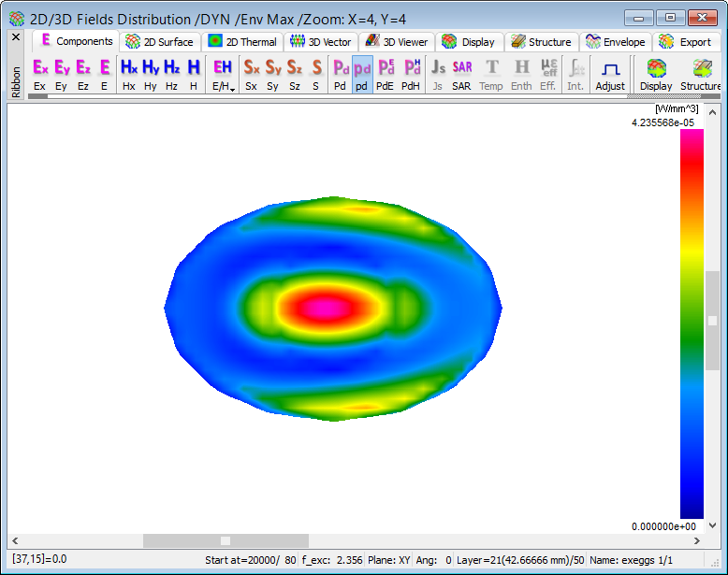Click the vertical scrollbar up arrow

coord(713,112)
